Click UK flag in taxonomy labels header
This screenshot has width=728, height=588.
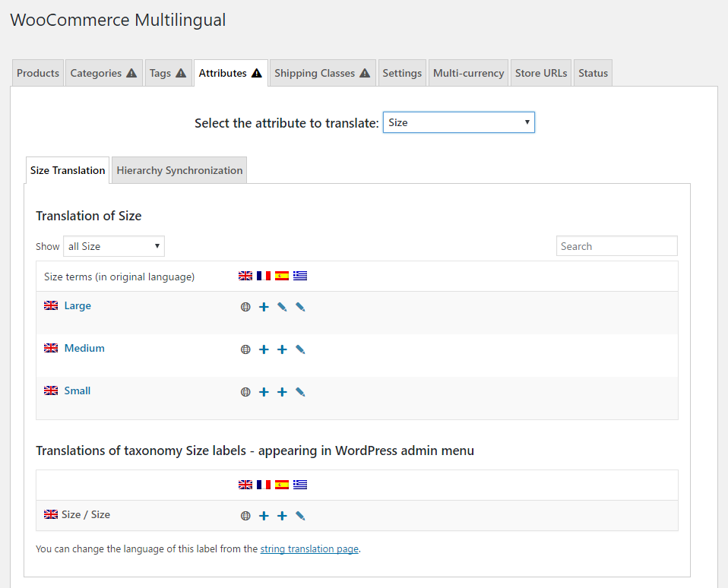[x=245, y=485]
